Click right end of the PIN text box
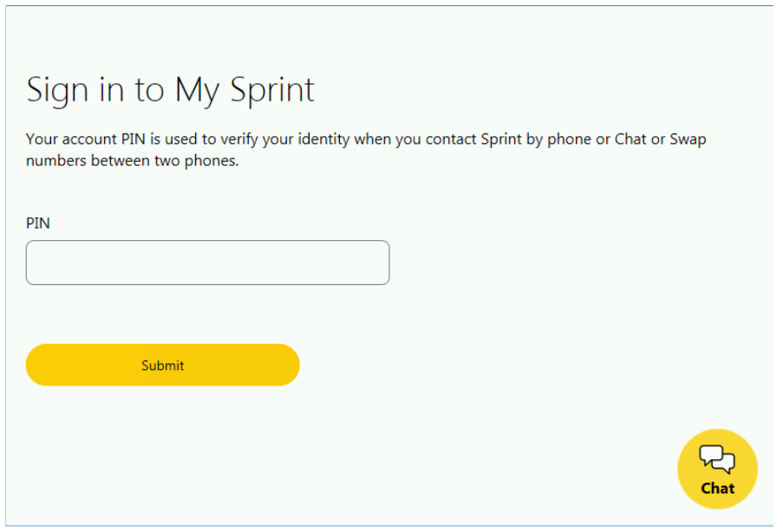 [384, 263]
